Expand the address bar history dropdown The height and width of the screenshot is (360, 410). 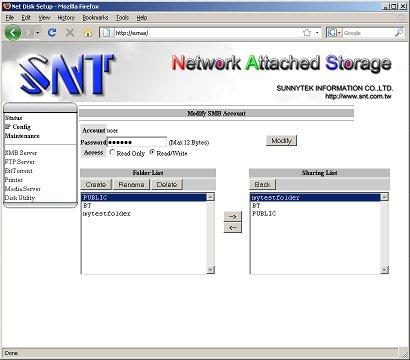click(317, 33)
